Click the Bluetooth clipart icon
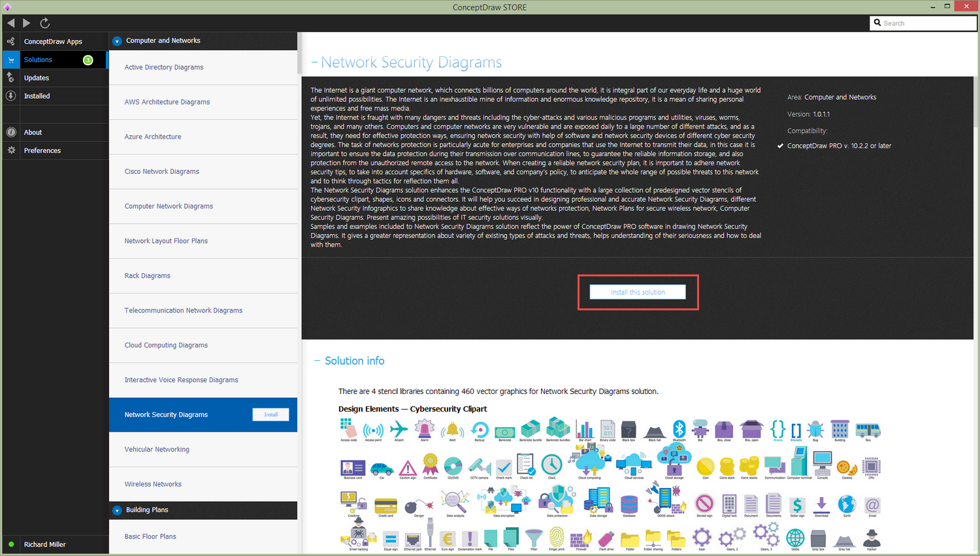980x556 pixels. point(679,429)
